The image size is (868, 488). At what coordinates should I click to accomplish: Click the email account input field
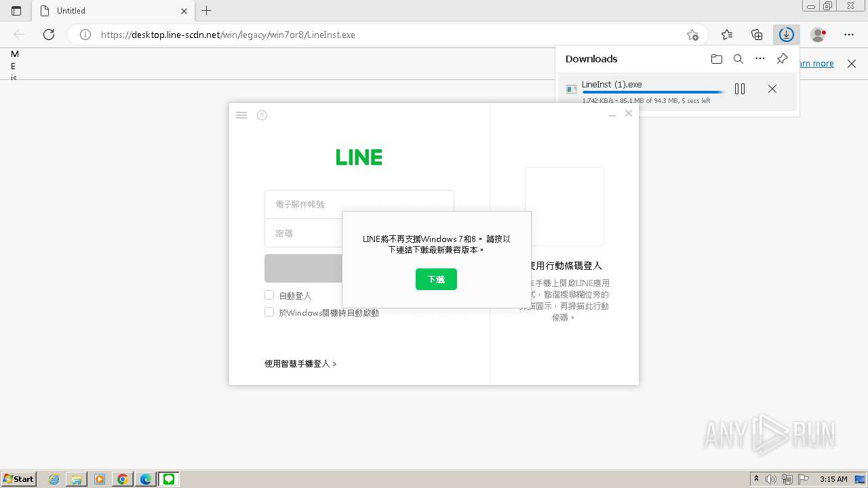tap(359, 204)
